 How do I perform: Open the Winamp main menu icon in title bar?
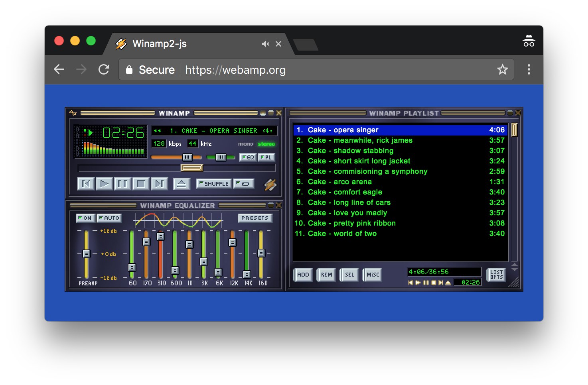coord(73,113)
